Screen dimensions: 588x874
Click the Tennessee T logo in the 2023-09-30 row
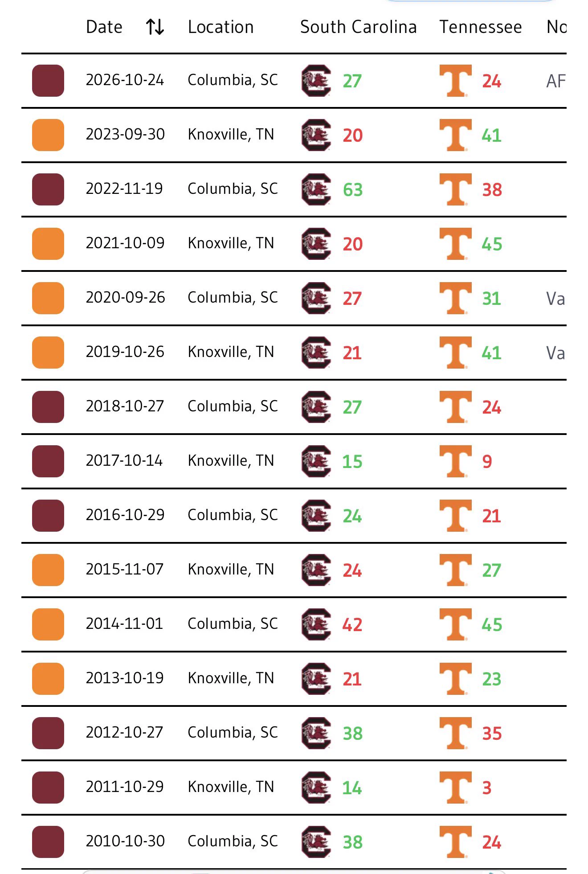[456, 135]
